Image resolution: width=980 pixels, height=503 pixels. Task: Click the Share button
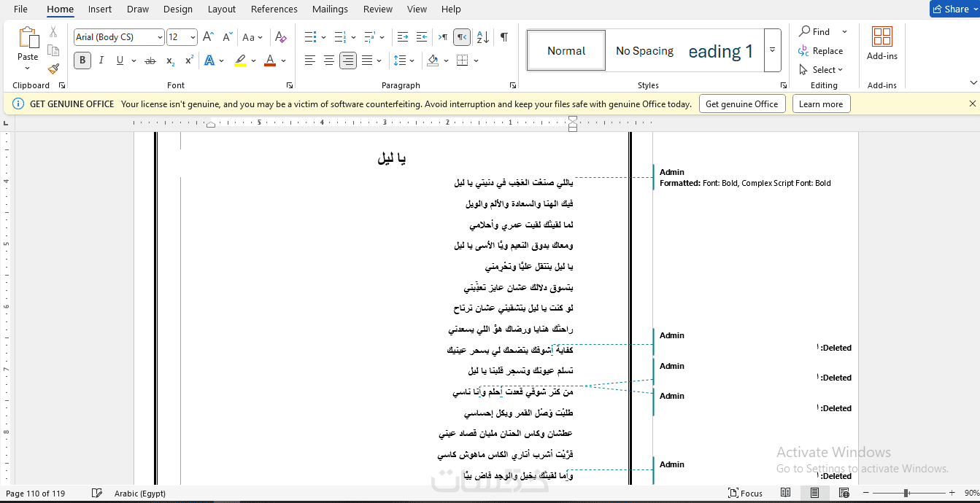pyautogui.click(x=955, y=9)
